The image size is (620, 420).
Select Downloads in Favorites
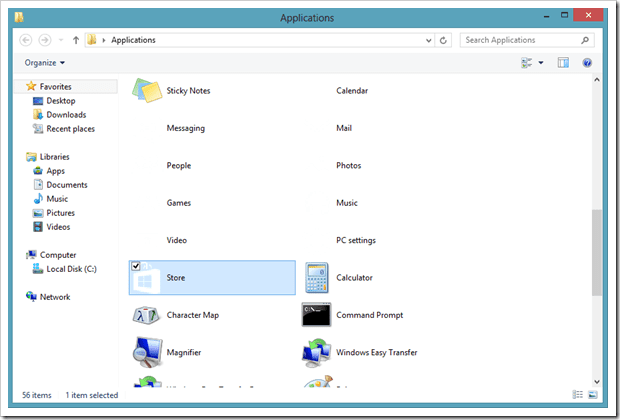[x=66, y=115]
